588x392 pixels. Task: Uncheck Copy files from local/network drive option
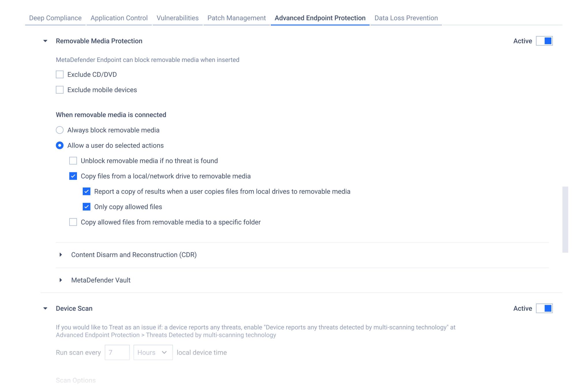coord(73,176)
